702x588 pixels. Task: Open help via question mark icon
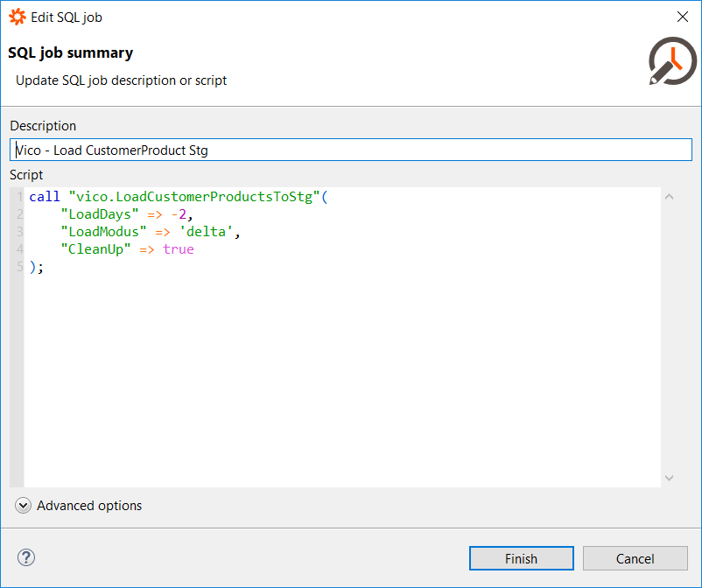26,557
